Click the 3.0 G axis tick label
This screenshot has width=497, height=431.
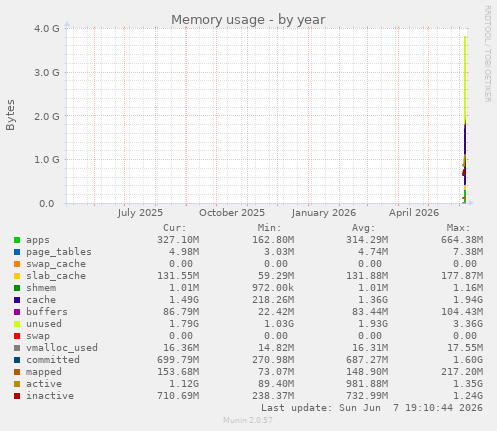coord(47,72)
